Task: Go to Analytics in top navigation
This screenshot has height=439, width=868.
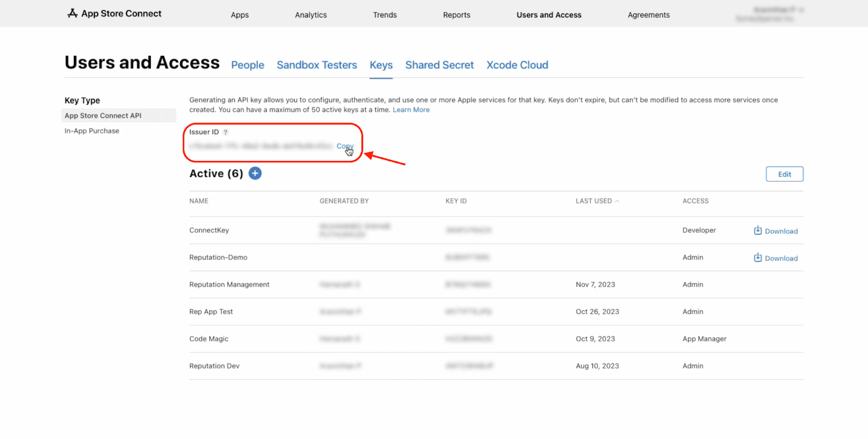Action: pos(311,15)
